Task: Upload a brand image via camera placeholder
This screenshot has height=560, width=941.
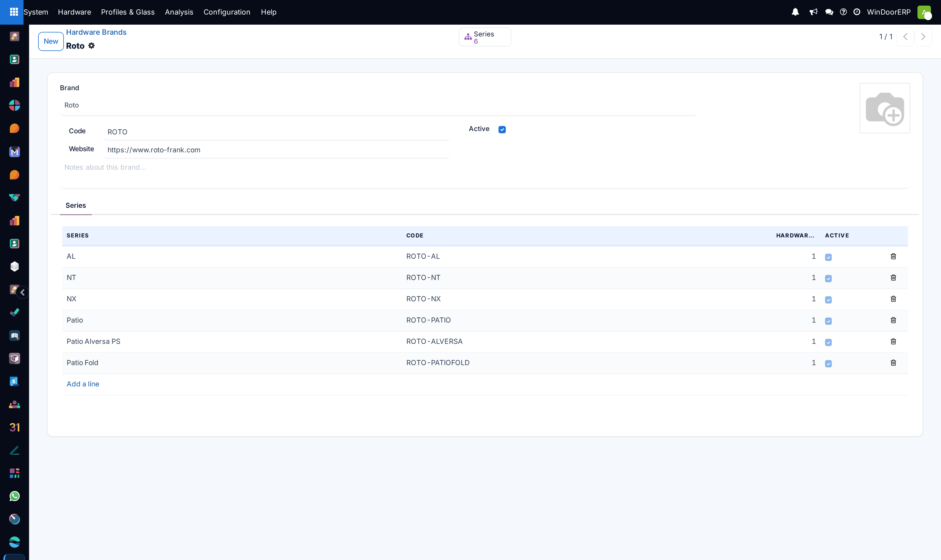Action: pyautogui.click(x=885, y=108)
